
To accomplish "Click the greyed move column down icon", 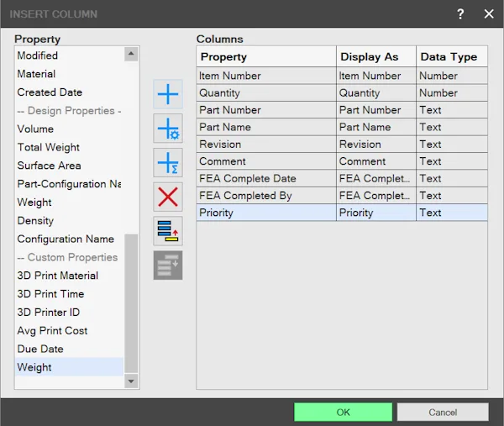I will pyautogui.click(x=168, y=266).
